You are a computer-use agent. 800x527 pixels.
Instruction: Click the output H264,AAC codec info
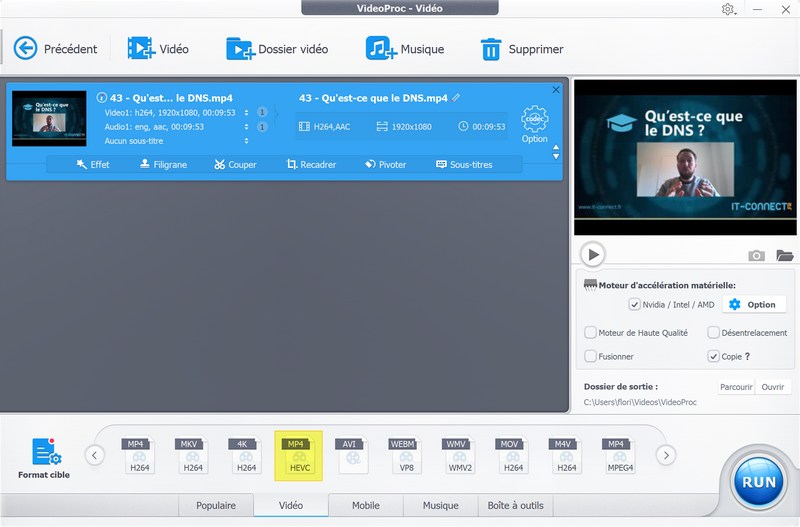click(324, 127)
